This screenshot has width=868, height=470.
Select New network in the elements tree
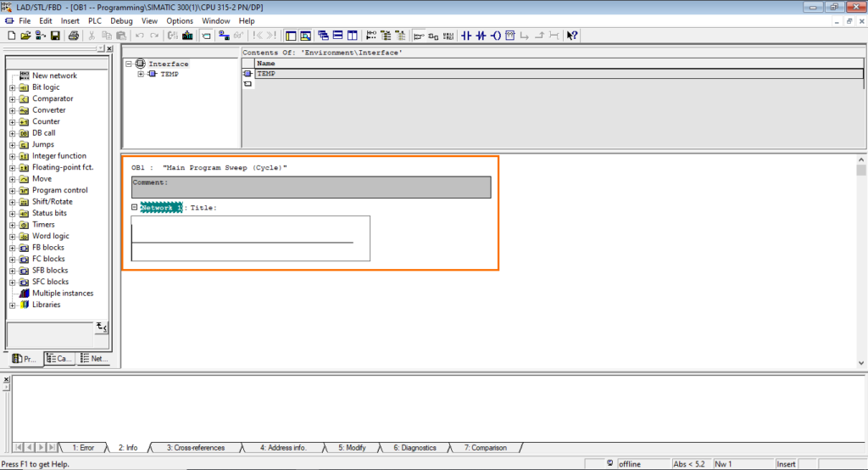click(54, 76)
